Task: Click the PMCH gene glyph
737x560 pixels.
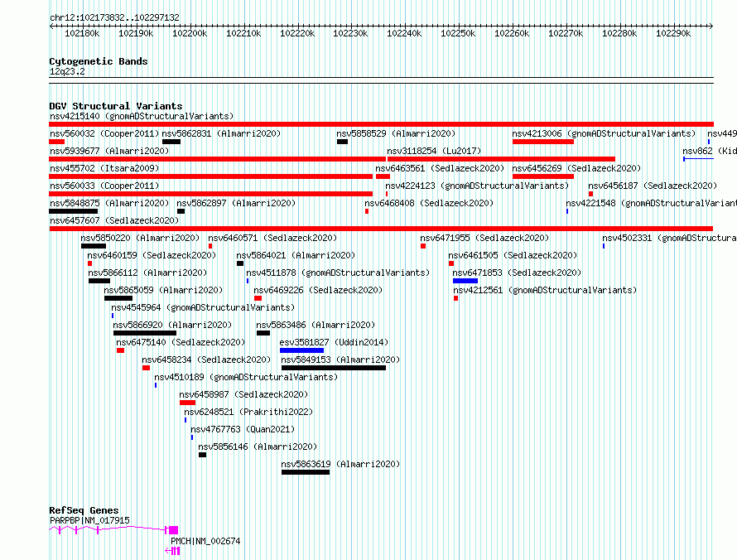Action: (x=172, y=551)
